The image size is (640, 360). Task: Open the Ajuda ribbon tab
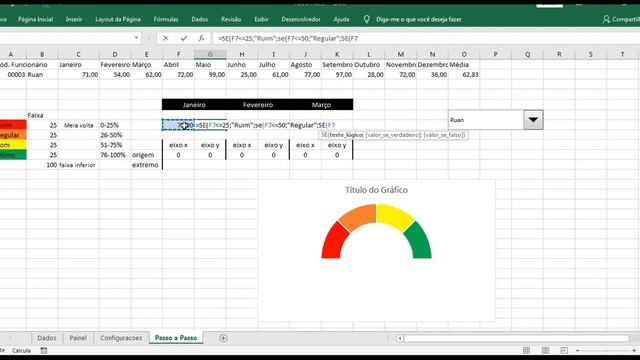click(x=341, y=19)
